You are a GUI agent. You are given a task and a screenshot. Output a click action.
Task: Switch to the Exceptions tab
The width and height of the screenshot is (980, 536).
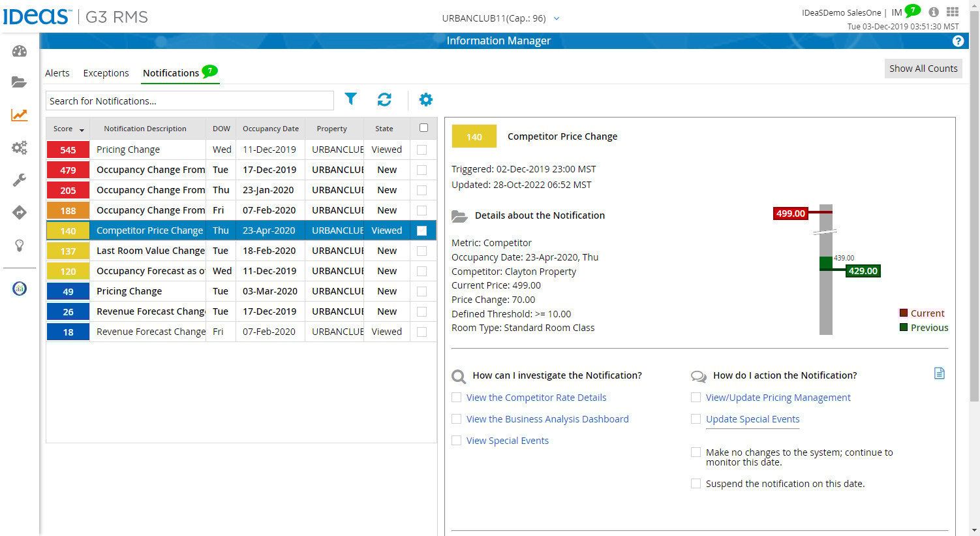coord(106,72)
